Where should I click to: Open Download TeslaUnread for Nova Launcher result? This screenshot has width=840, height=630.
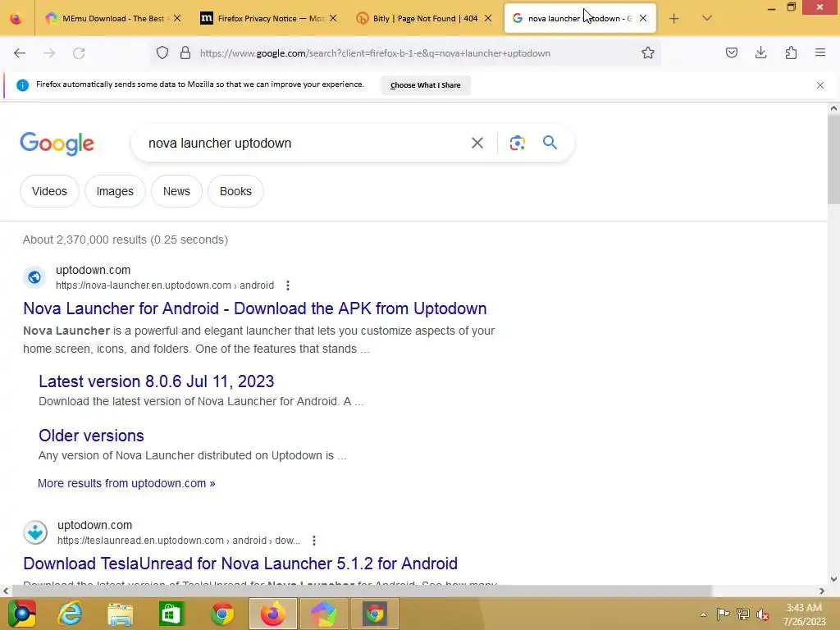click(x=240, y=564)
